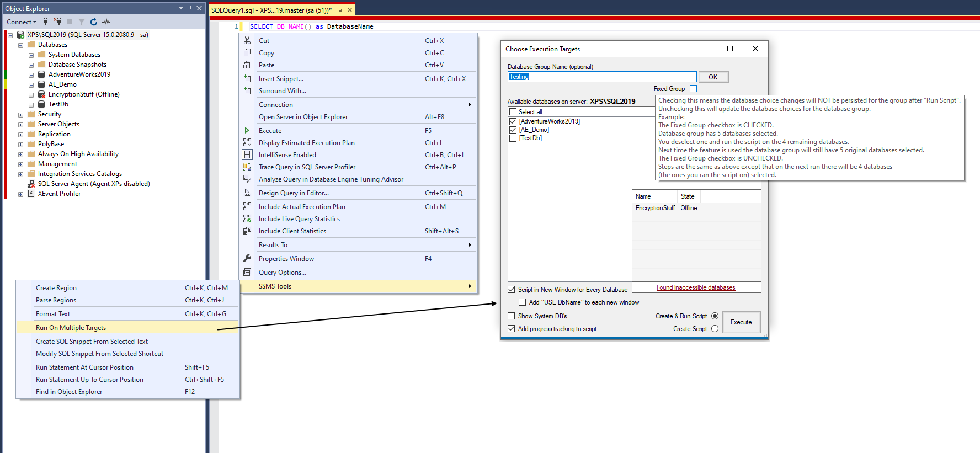Select Create Region menu item
The height and width of the screenshot is (453, 980).
coord(128,288)
